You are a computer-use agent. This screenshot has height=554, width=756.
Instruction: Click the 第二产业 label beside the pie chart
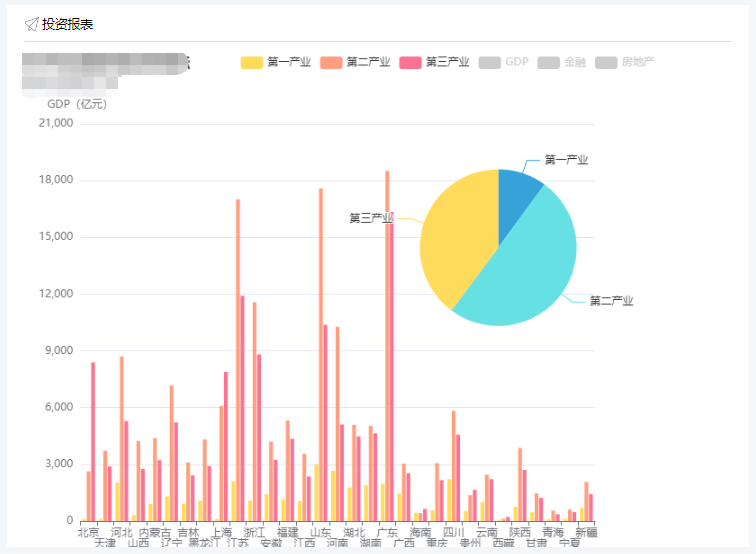coord(611,301)
